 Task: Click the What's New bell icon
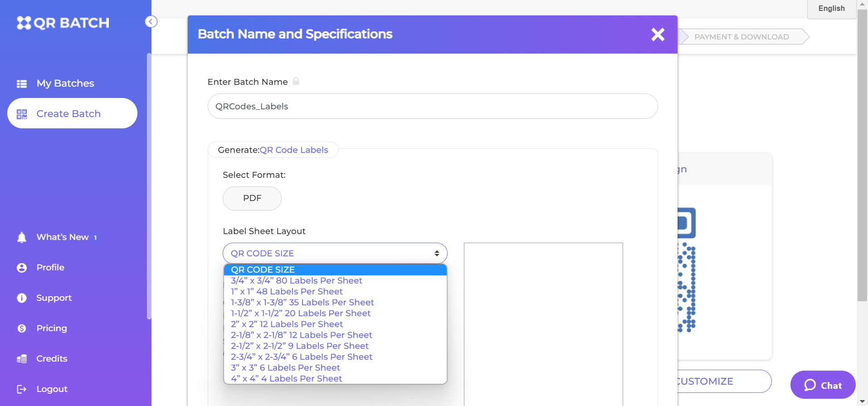(x=22, y=237)
